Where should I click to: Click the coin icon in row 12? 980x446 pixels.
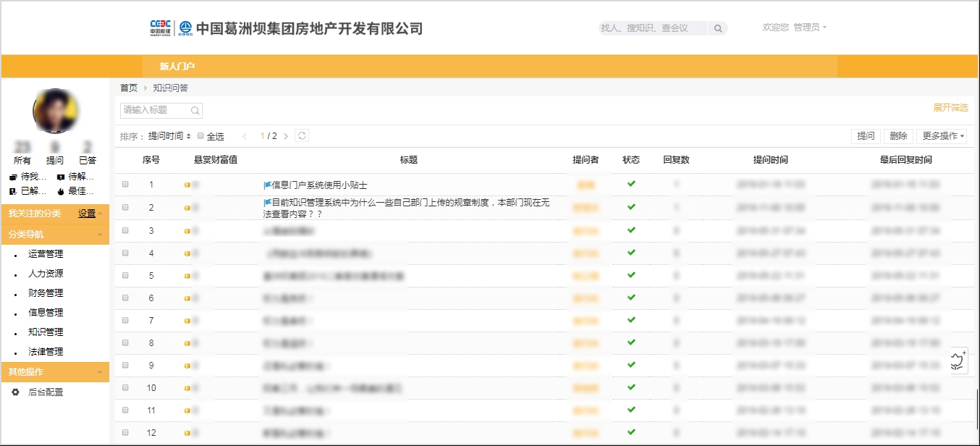click(x=187, y=433)
